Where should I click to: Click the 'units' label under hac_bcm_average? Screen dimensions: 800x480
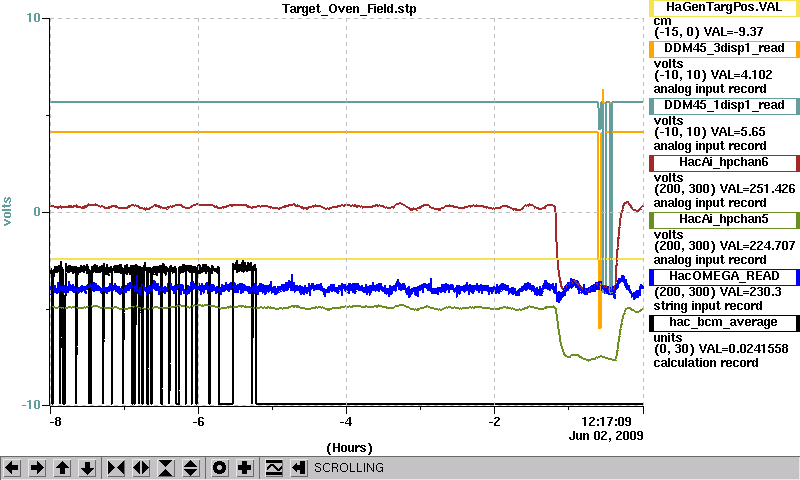(x=668, y=338)
